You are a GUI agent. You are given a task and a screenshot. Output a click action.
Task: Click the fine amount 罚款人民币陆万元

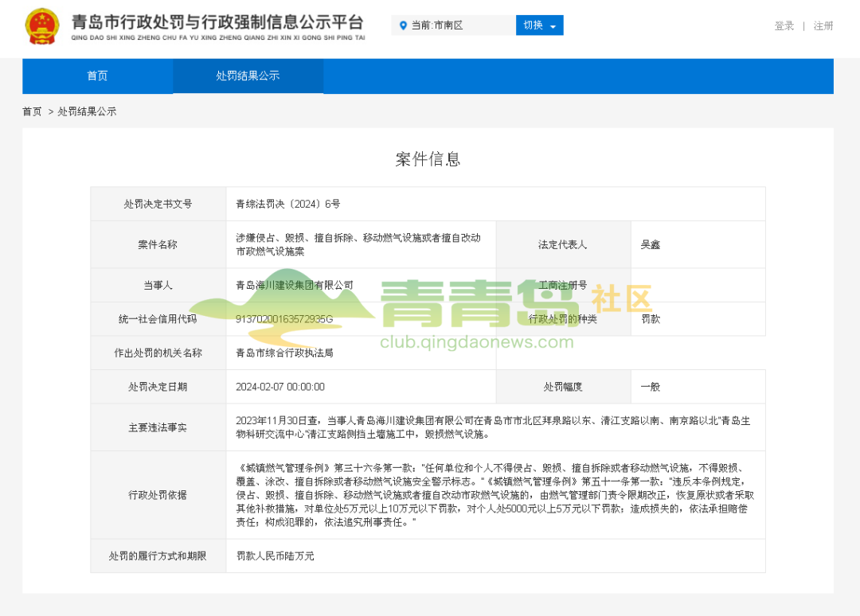click(276, 556)
